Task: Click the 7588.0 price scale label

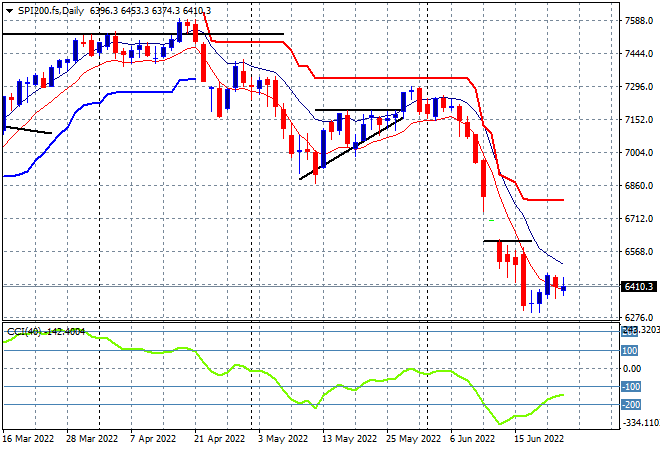Action: [639, 21]
